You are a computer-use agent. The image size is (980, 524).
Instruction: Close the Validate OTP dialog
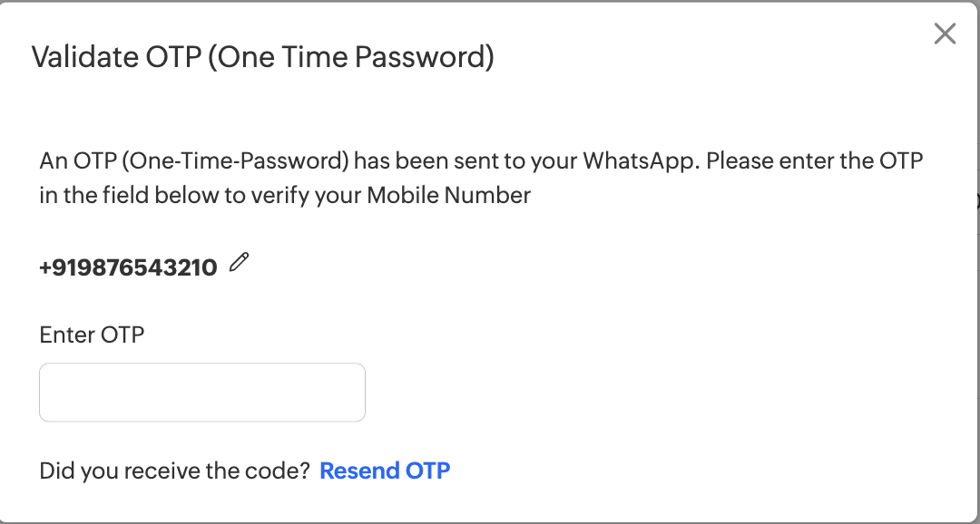pos(945,34)
